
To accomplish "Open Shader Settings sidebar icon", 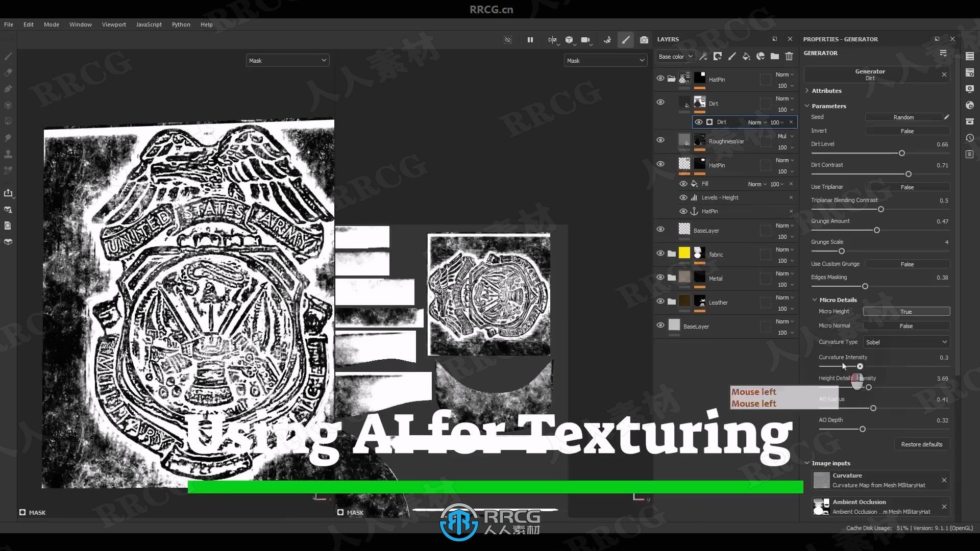I will [x=970, y=105].
